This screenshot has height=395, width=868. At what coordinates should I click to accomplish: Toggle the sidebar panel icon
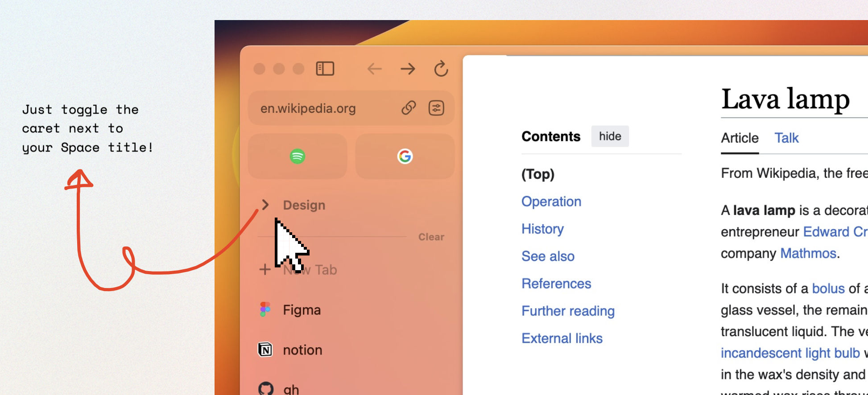pyautogui.click(x=325, y=69)
